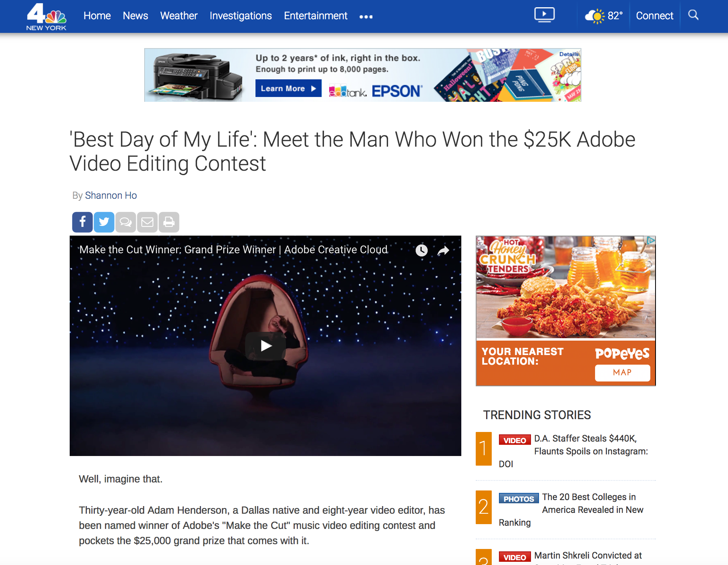
Task: Go to the Investigations section
Action: 241,16
